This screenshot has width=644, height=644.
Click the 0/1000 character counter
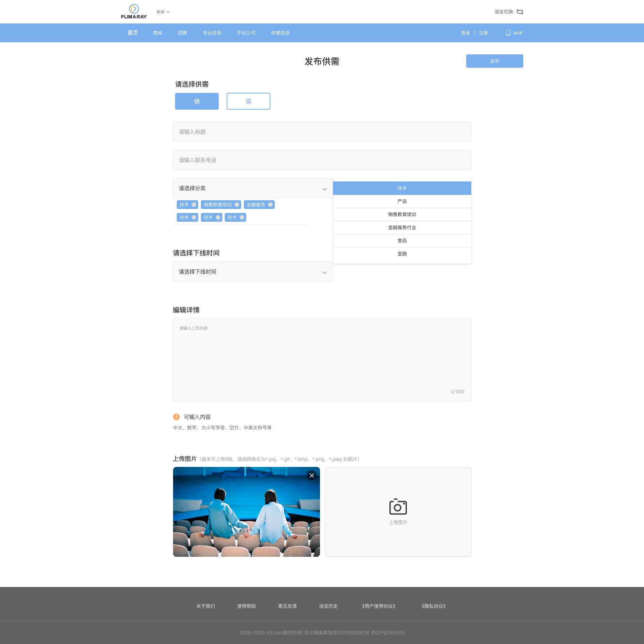(458, 391)
